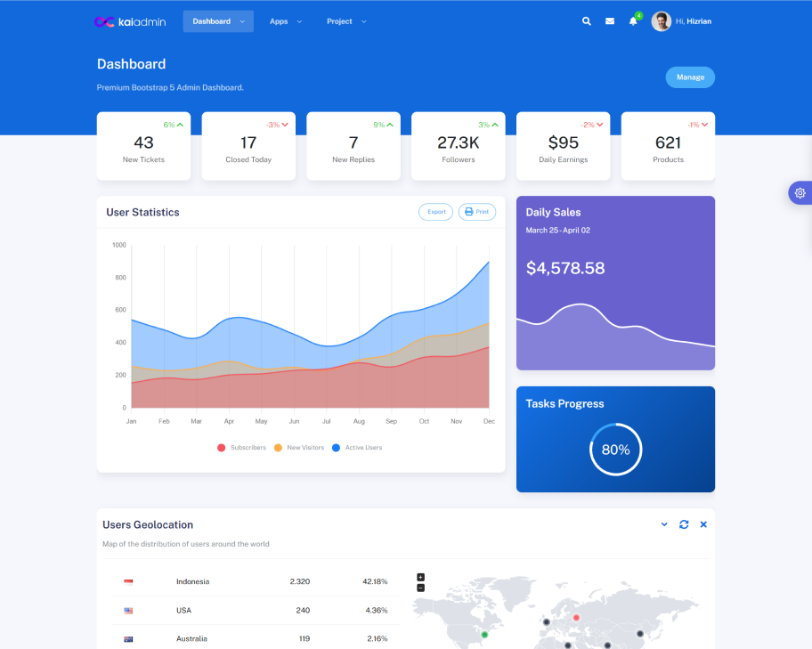Screen dimensions: 812x649
Task: Refresh the Users Geolocation card
Action: (684, 524)
